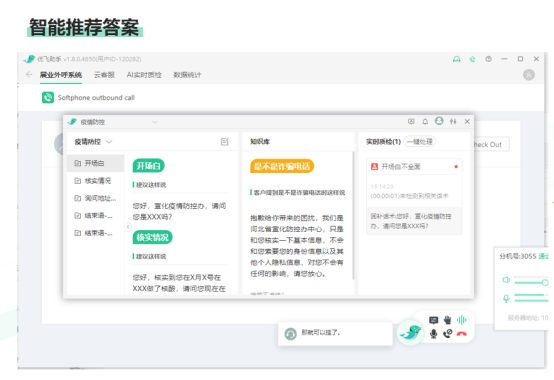Image resolution: width=554 pixels, height=380 pixels.
Task: Open the grey user avatar in main window
Action: pyautogui.click(x=529, y=75)
